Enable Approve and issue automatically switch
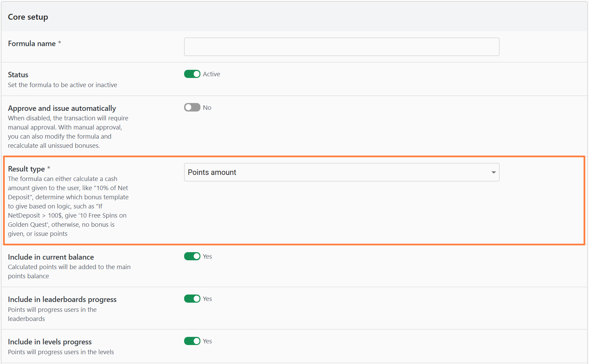 tap(192, 107)
